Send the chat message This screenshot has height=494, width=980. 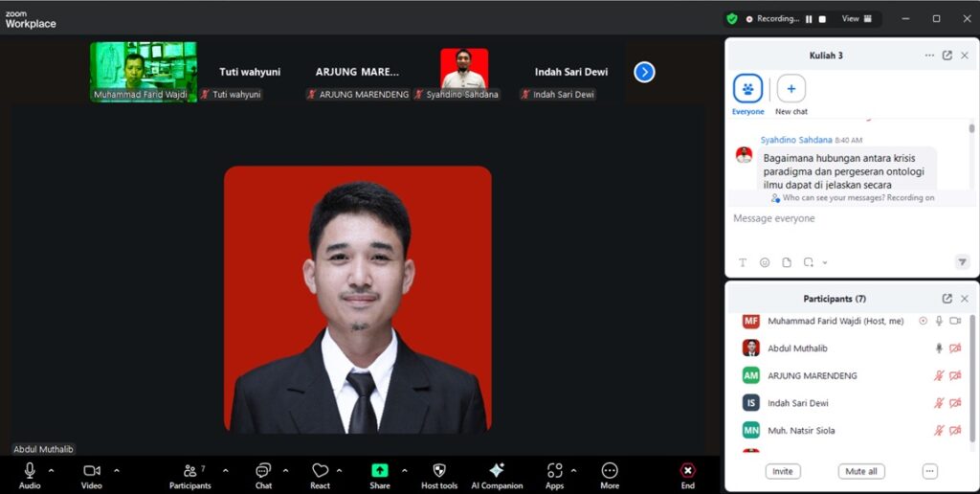click(x=963, y=262)
